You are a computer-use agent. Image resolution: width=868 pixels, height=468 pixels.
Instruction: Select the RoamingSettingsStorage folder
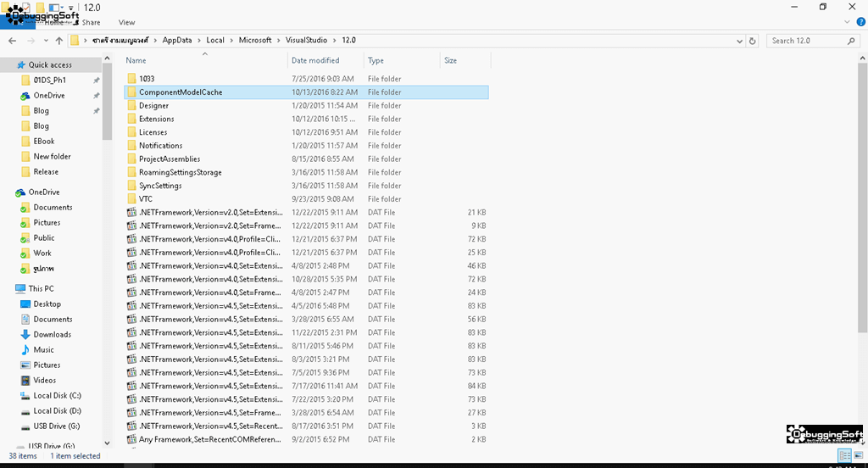(306, 172)
